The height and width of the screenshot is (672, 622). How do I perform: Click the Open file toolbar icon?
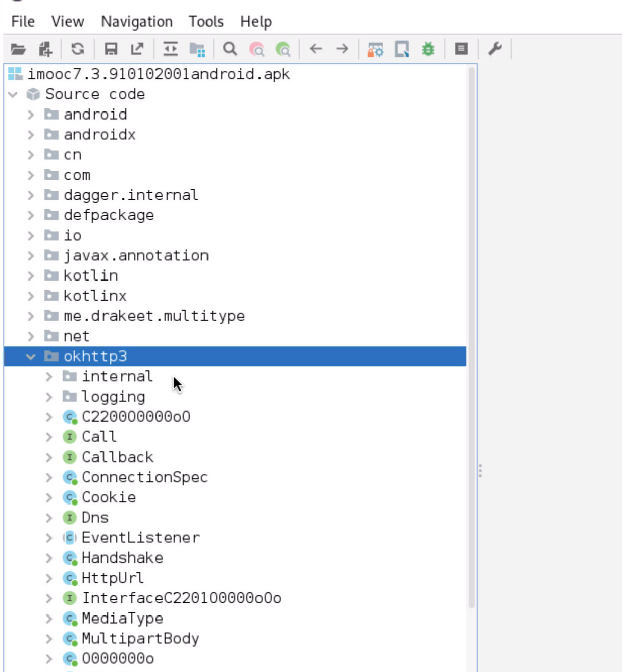tap(18, 49)
